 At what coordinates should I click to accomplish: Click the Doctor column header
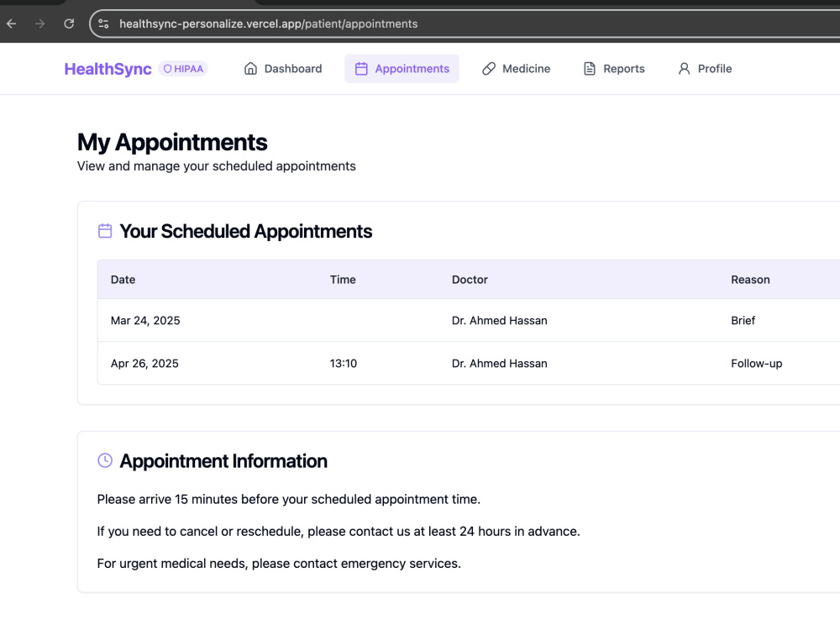pyautogui.click(x=470, y=280)
